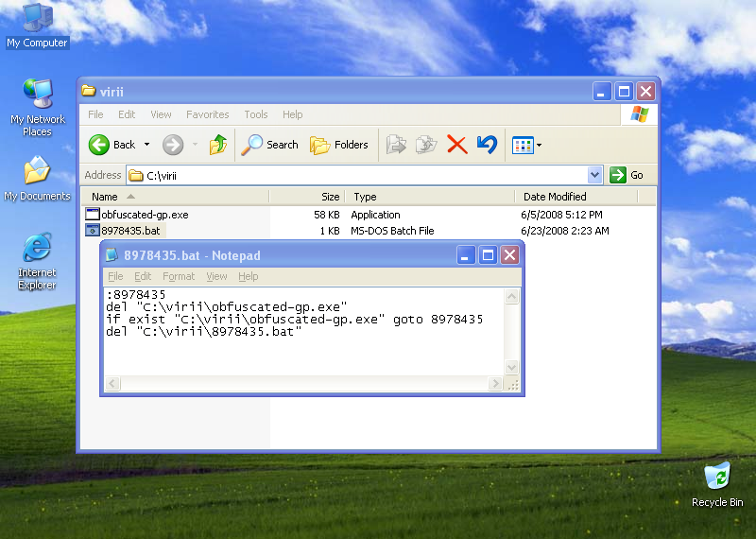Image resolution: width=756 pixels, height=539 pixels.
Task: Click the Notepad scroll down arrow
Action: [x=511, y=368]
